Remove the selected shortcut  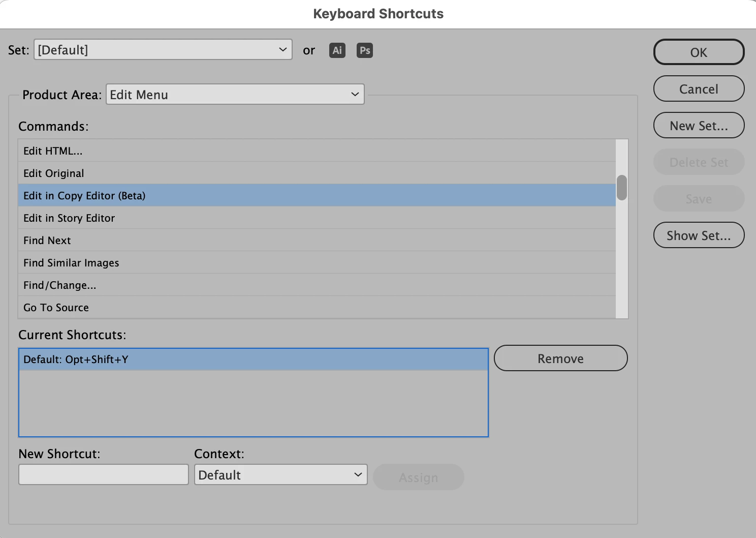pyautogui.click(x=560, y=358)
